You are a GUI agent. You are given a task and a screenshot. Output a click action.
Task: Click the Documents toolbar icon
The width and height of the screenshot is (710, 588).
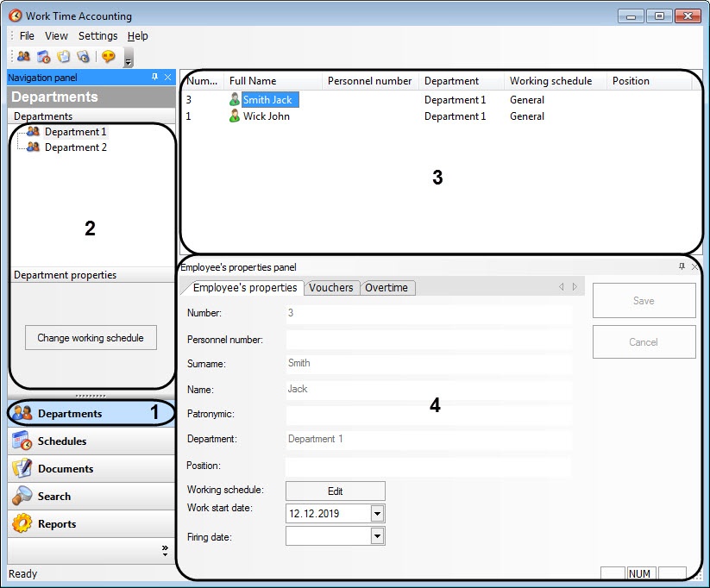(63, 57)
